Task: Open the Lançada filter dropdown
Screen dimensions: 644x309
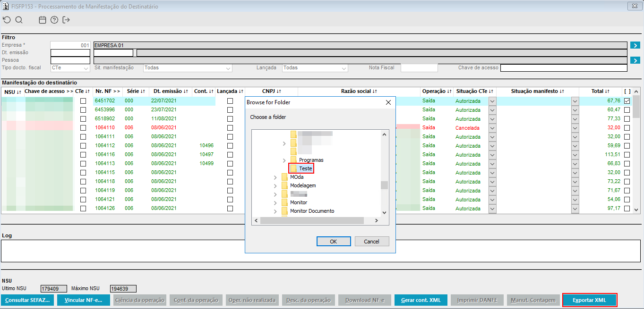Action: [344, 68]
